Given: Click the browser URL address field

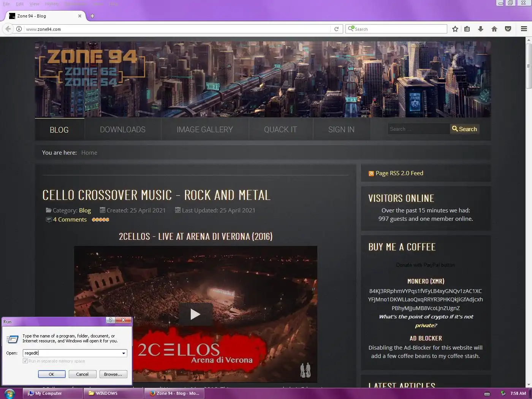Looking at the screenshot, I should pyautogui.click(x=177, y=29).
